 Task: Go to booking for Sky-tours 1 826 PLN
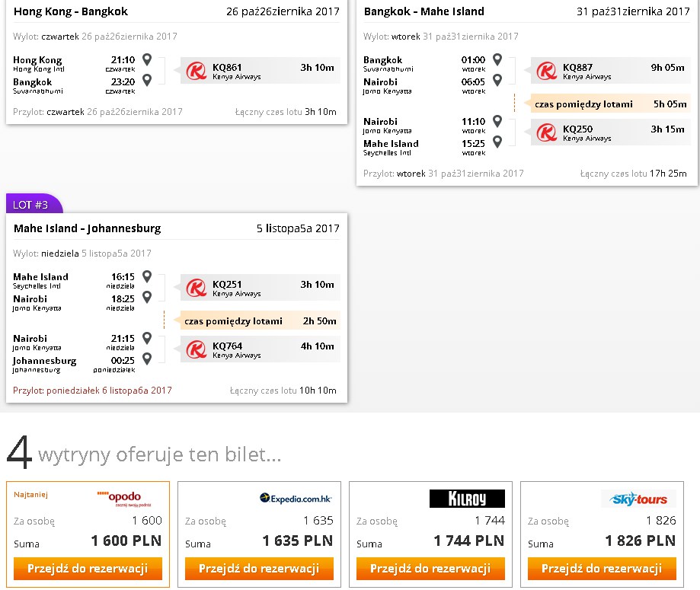[603, 569]
